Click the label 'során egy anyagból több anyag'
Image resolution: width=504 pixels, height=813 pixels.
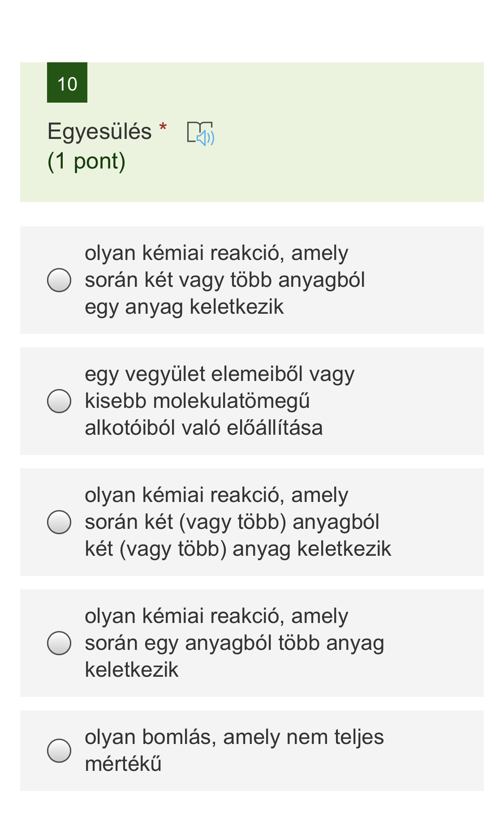[x=234, y=643]
